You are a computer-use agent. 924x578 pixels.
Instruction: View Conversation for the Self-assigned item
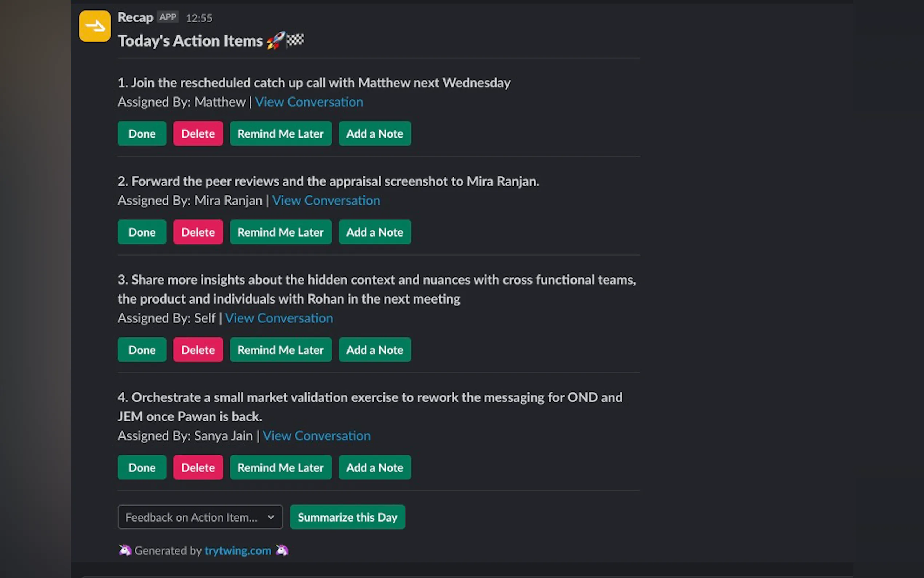(x=279, y=318)
